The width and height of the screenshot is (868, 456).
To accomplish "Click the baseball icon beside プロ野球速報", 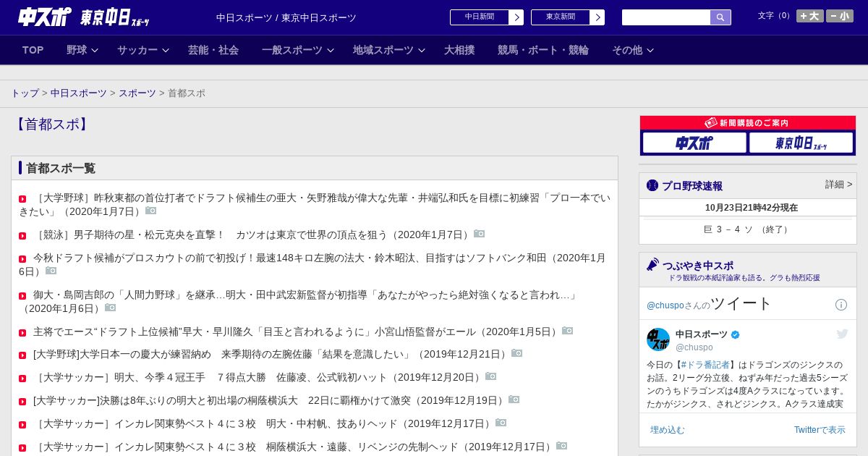I will pos(652,185).
